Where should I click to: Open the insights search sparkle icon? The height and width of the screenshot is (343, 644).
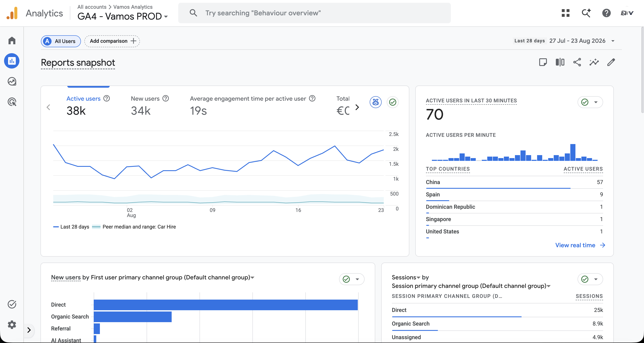click(586, 13)
